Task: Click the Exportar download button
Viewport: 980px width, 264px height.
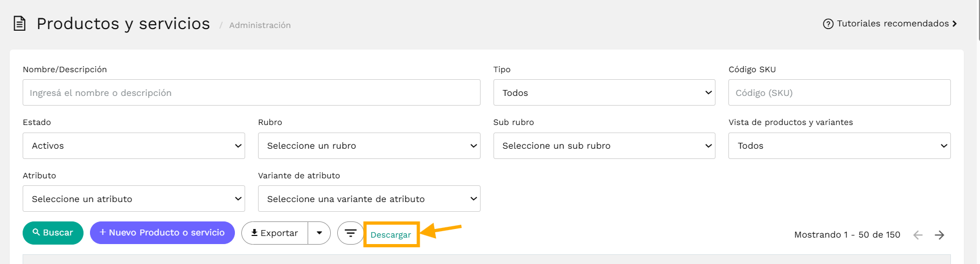Action: click(275, 233)
